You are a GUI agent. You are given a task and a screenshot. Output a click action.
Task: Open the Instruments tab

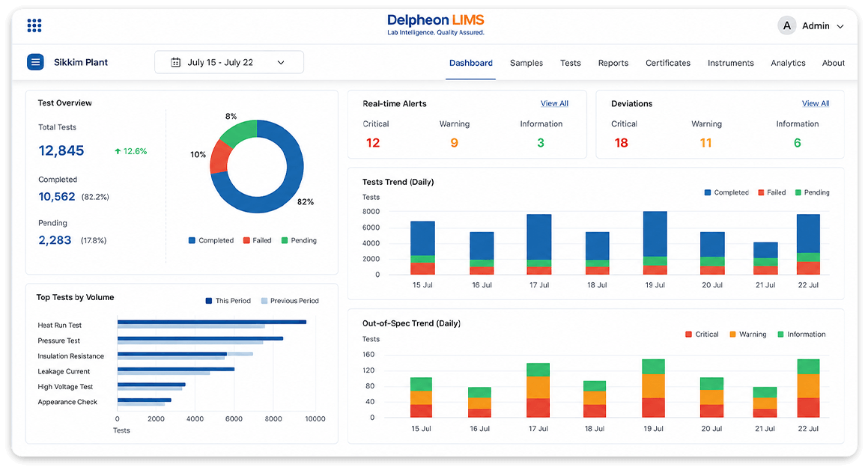[730, 63]
